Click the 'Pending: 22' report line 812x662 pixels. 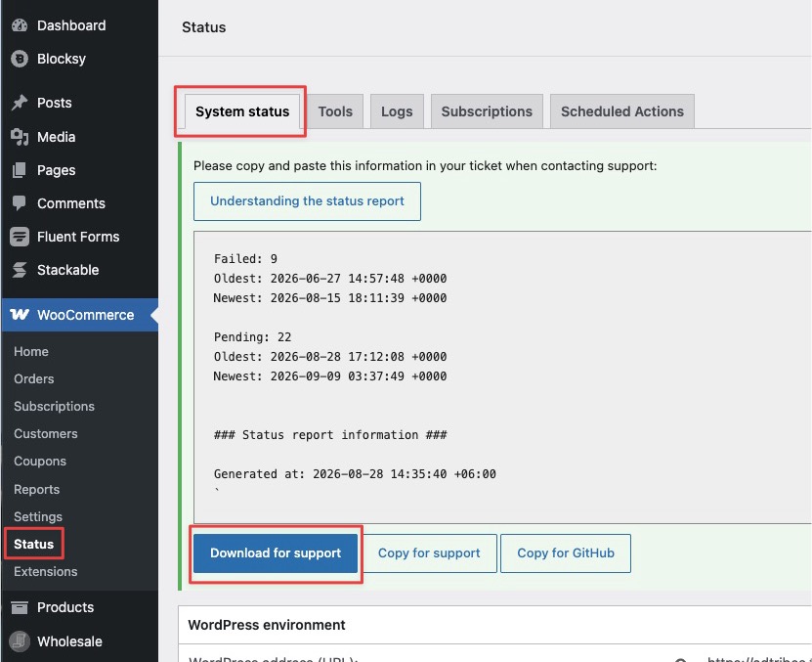point(253,337)
